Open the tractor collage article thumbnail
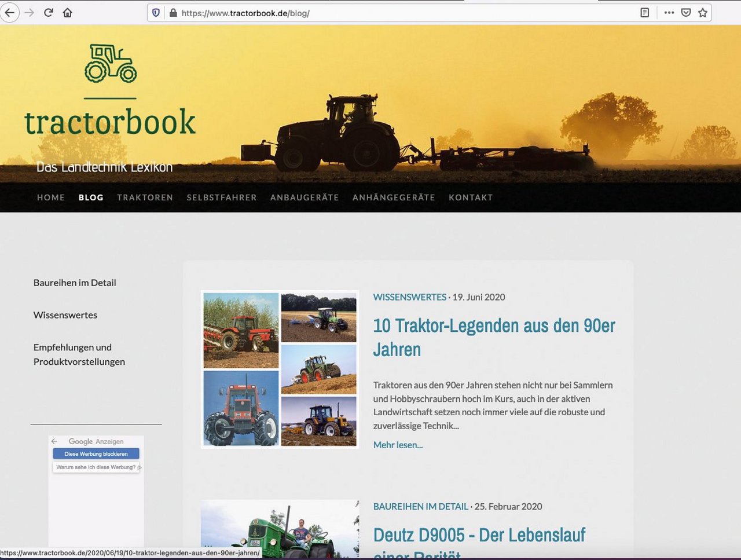The width and height of the screenshot is (741, 560). [280, 369]
